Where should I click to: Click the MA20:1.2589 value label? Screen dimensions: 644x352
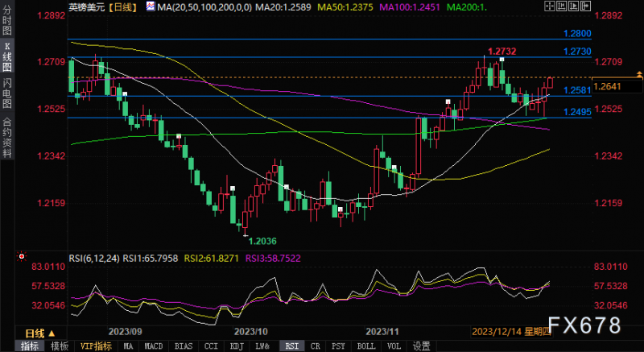[284, 7]
